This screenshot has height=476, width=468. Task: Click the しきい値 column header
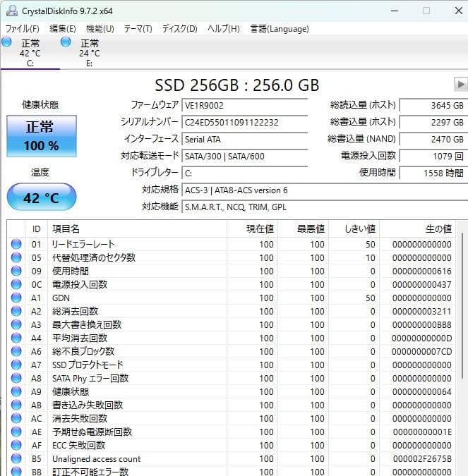(354, 229)
